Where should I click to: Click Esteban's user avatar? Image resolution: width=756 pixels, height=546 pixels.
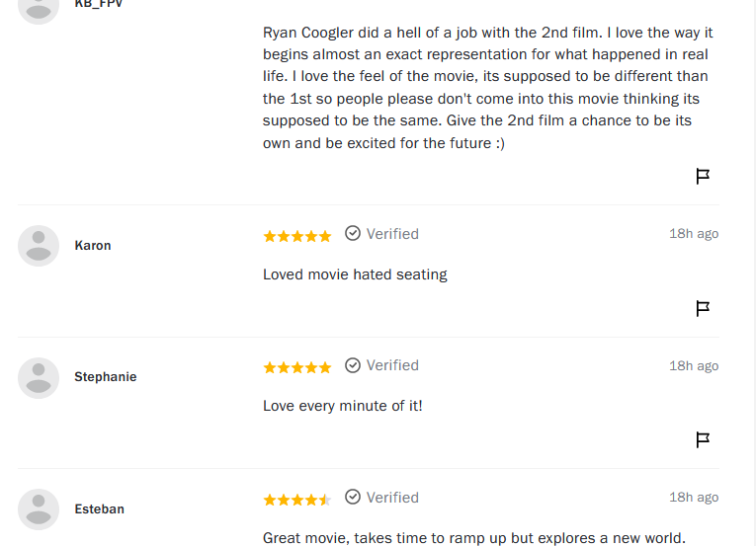click(x=39, y=509)
